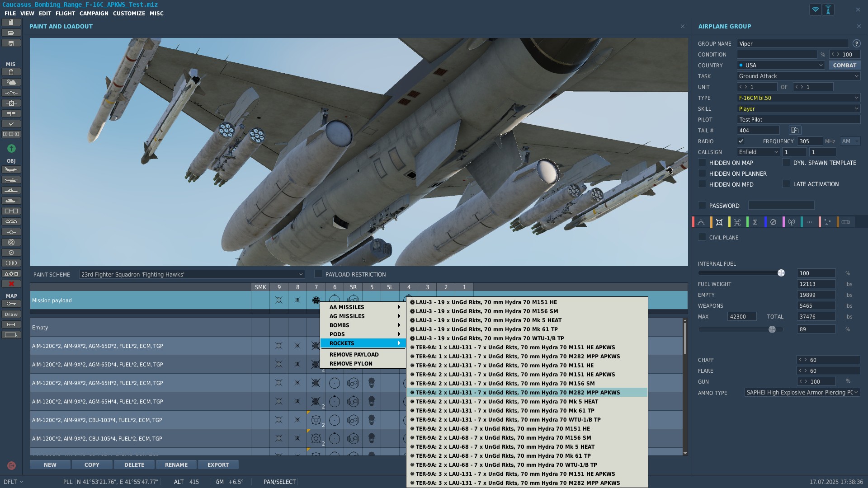Click the helicopter object icon in left toolbar
Viewport: 868px width, 488px height.
pos(11,180)
